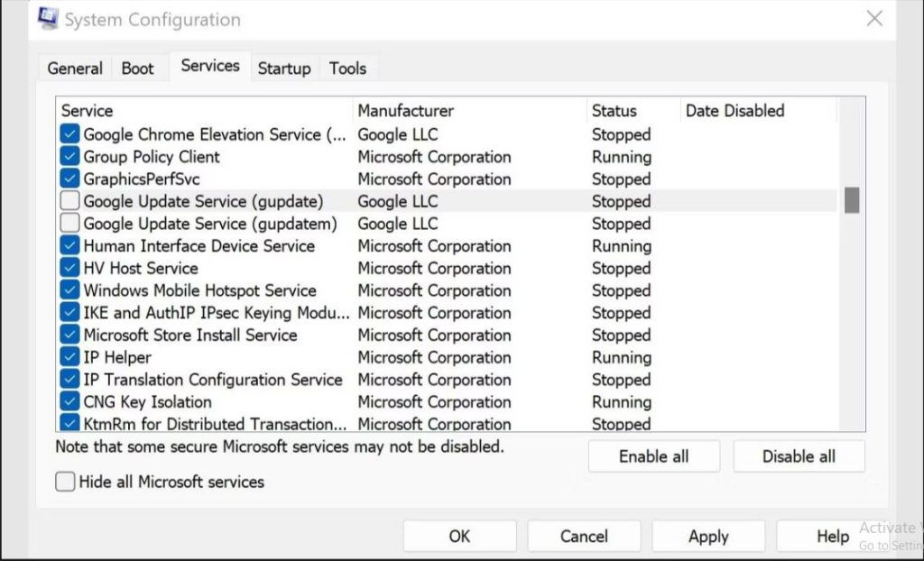Viewport: 924px width, 561px height.
Task: Apply the service changes
Action: click(x=708, y=536)
